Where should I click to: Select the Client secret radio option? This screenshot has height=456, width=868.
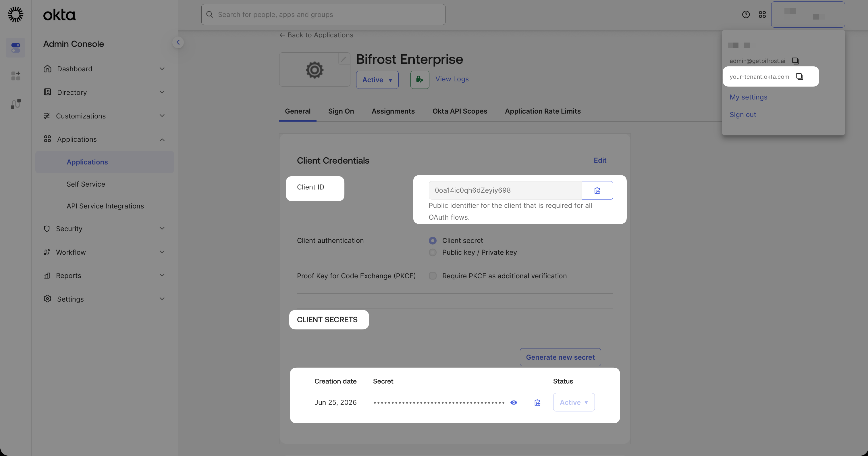pos(432,240)
